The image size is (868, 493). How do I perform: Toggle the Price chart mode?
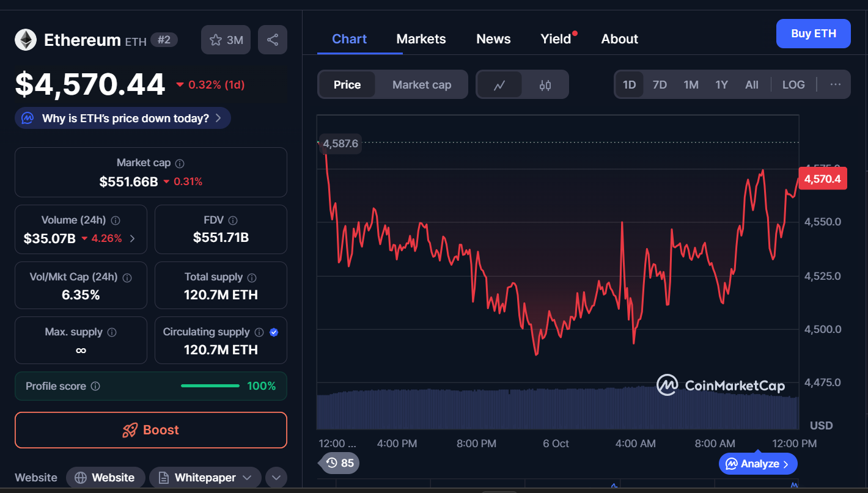[347, 85]
